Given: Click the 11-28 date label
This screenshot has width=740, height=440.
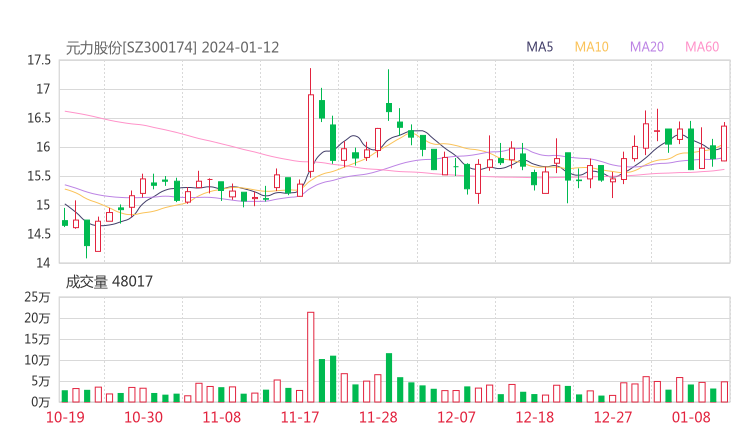Looking at the screenshot, I should click(x=378, y=417).
